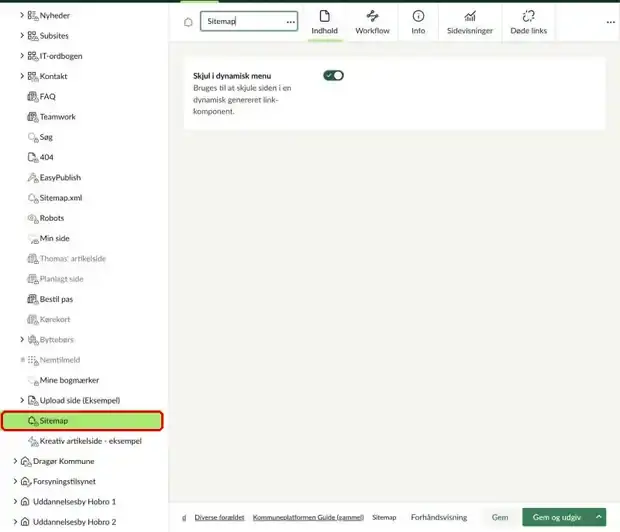The image size is (620, 532).
Task: Select the Teamwork page in tree
Action: coord(57,117)
